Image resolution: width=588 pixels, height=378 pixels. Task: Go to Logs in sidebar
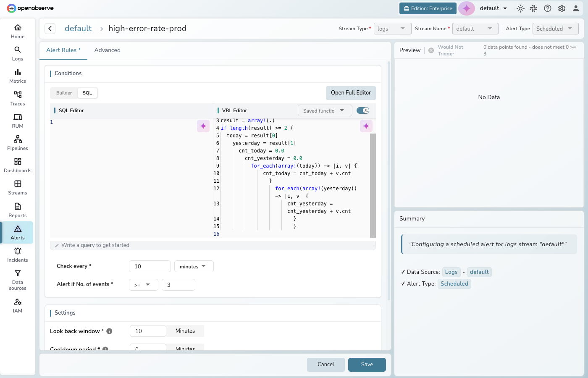click(18, 54)
